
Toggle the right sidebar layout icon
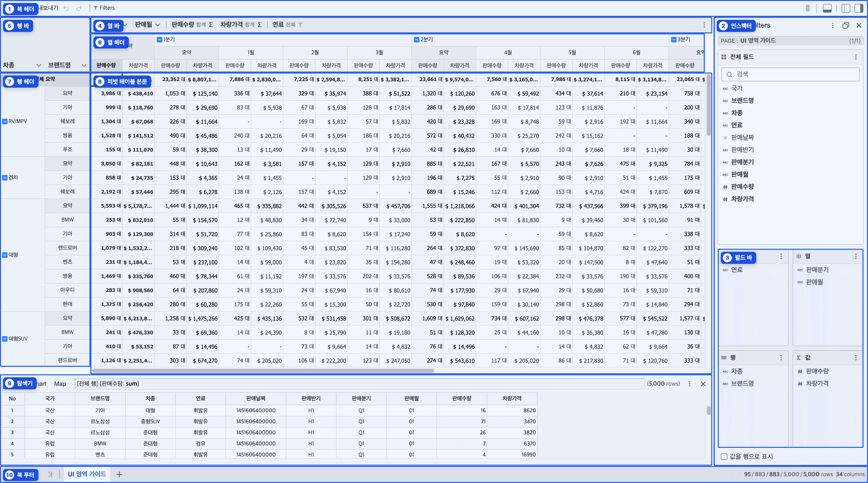(x=858, y=8)
